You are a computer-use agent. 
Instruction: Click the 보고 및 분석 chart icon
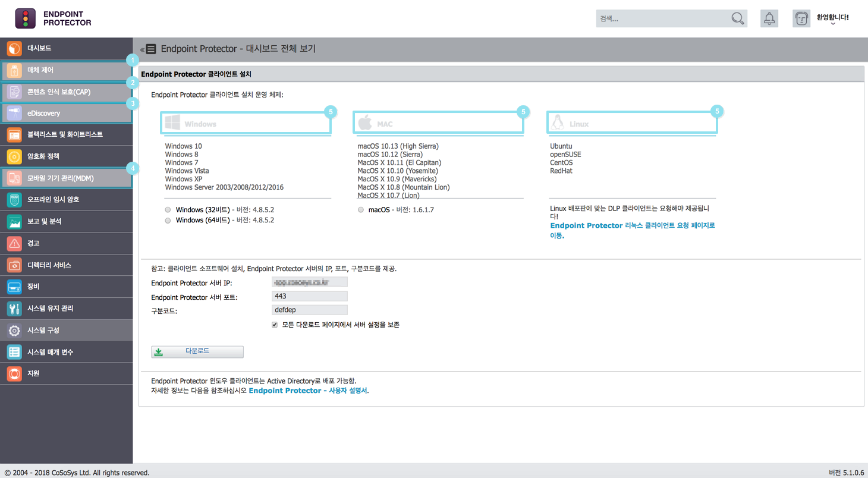pos(14,221)
